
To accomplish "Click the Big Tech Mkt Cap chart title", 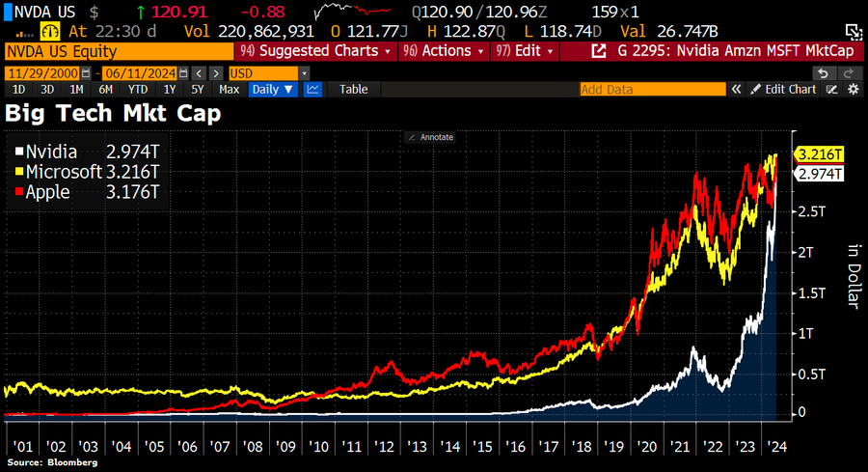I will coord(113,113).
